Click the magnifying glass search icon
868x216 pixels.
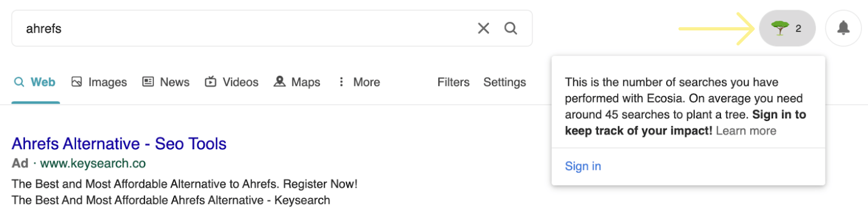point(510,28)
